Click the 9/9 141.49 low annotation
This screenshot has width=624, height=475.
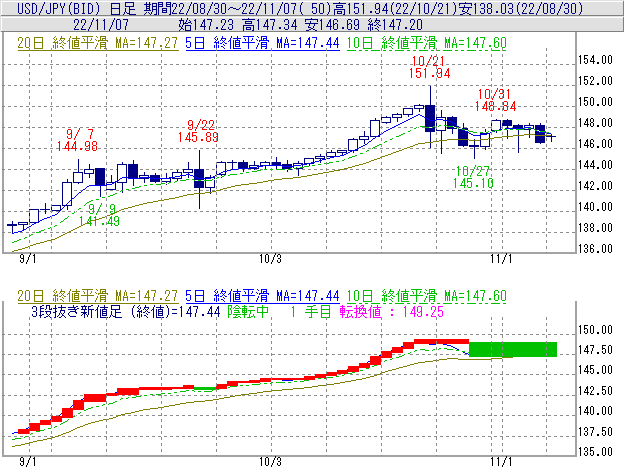coord(99,215)
